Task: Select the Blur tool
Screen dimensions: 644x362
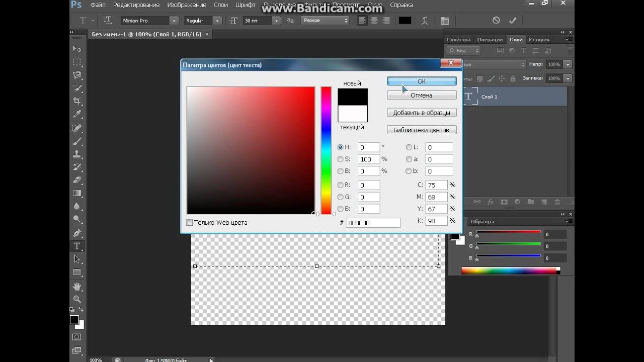Action: (x=77, y=206)
